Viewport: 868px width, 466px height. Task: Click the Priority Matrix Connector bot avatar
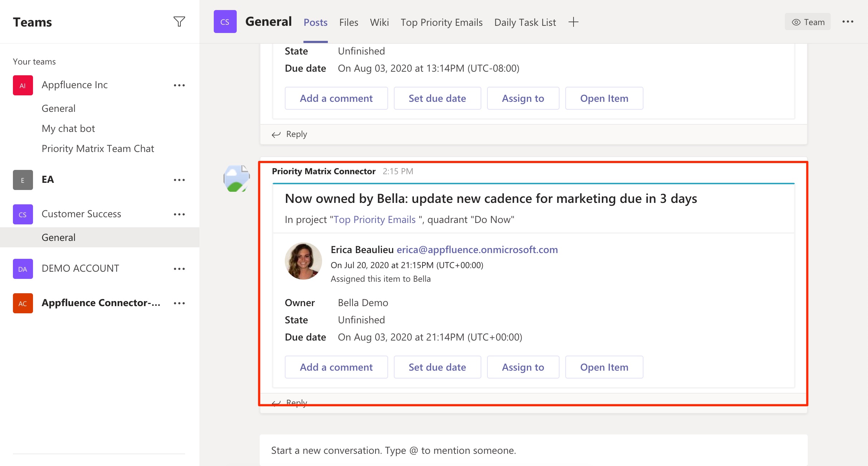236,178
